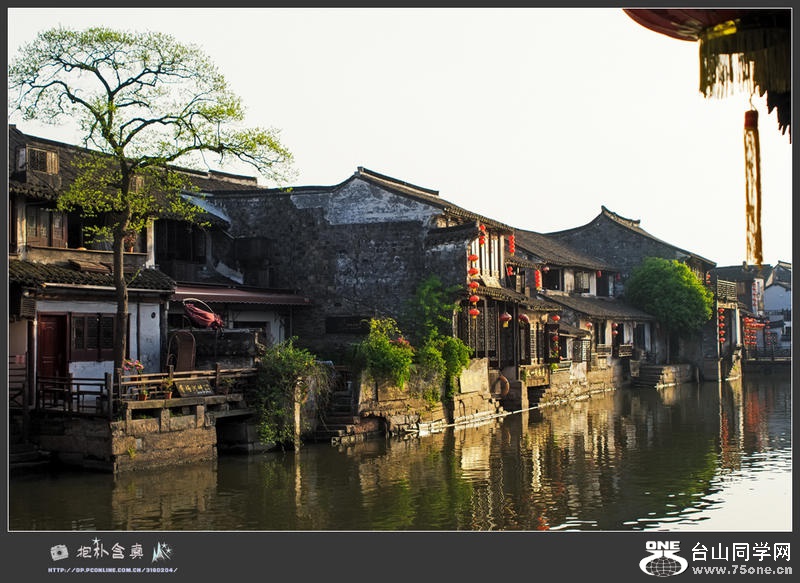Click the calligraphy signature watermark text
The width and height of the screenshot is (800, 583).
click(110, 551)
